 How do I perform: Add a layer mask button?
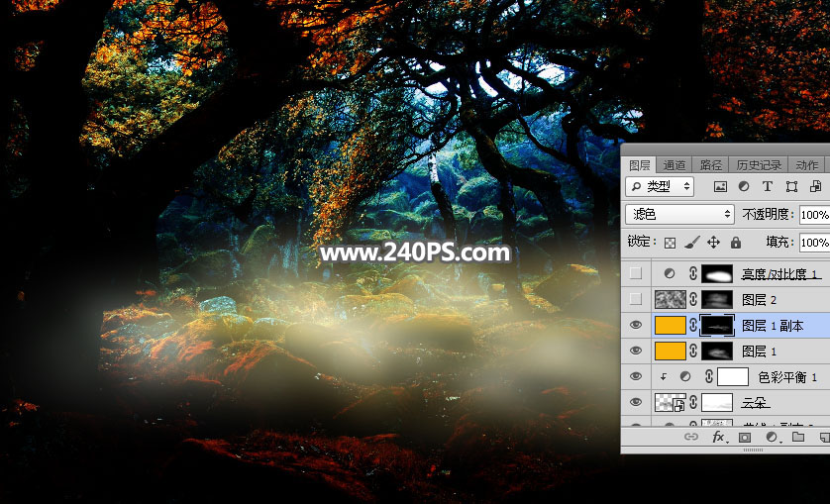(745, 438)
